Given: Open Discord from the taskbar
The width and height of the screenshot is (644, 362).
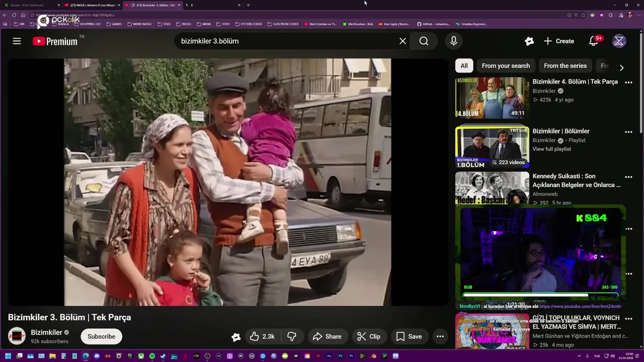Looking at the screenshot, I should click(97, 356).
